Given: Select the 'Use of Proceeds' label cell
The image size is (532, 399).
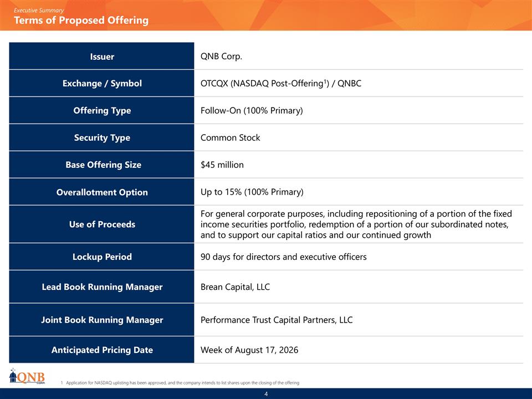Looking at the screenshot, I should pos(101,224).
